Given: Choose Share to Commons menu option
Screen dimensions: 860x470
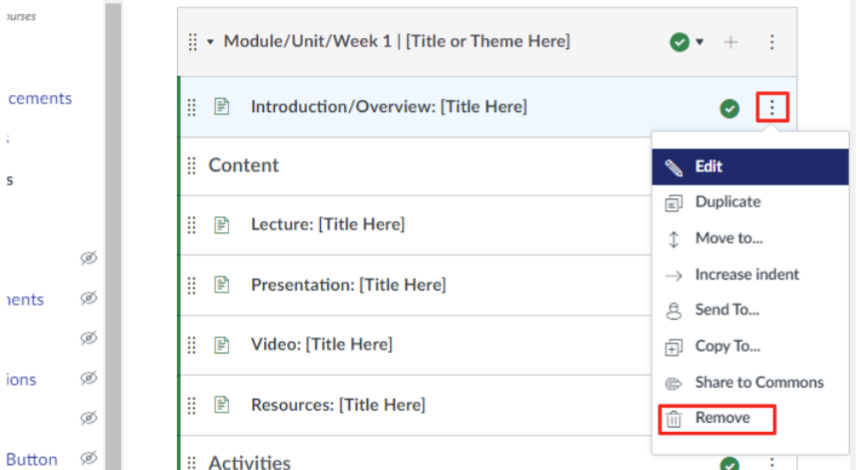Looking at the screenshot, I should (758, 382).
